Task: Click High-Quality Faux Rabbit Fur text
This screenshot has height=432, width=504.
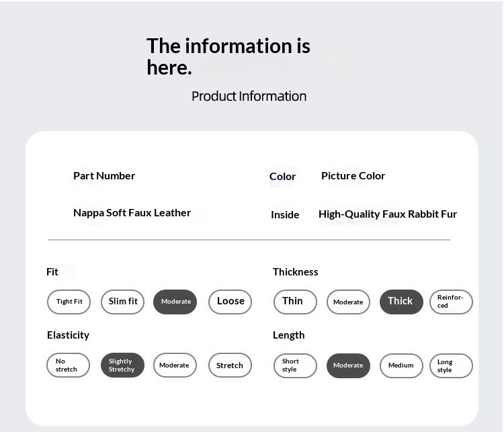Action: point(388,214)
